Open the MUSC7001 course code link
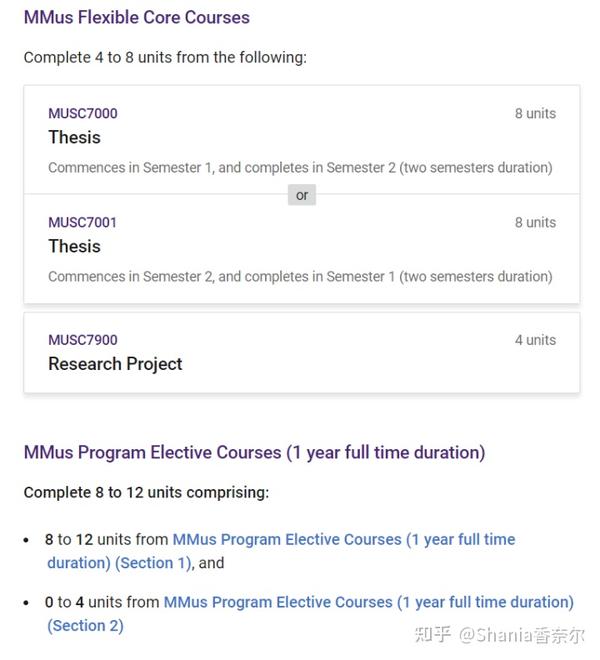This screenshot has width=600, height=660. pos(82,222)
